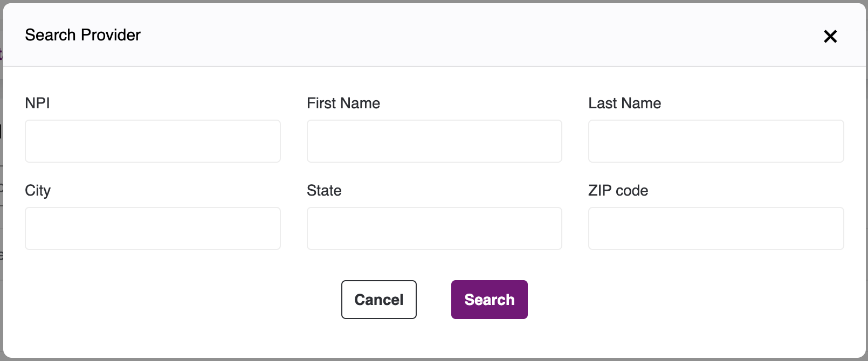This screenshot has height=361, width=868.
Task: Select the Last Name input field
Action: pyautogui.click(x=715, y=141)
